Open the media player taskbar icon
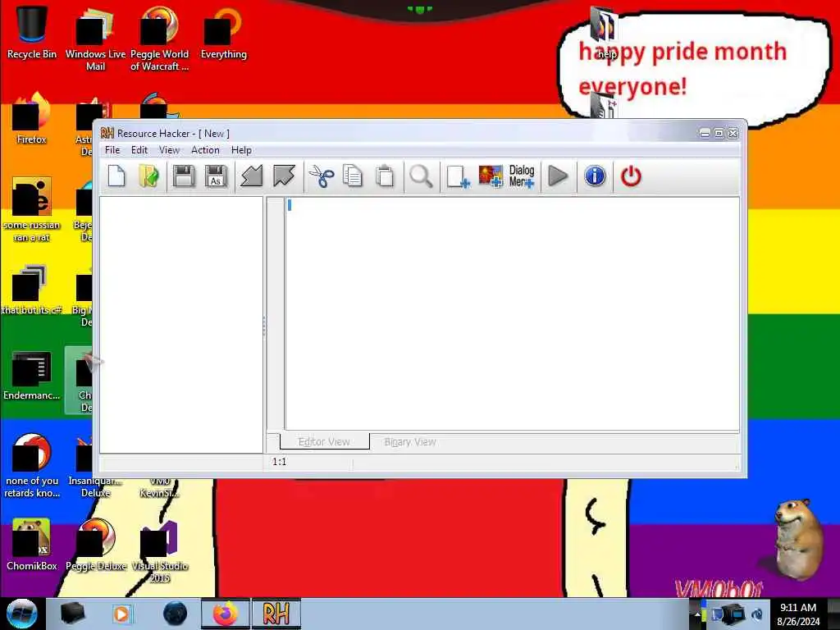Image resolution: width=840 pixels, height=630 pixels. (x=121, y=614)
